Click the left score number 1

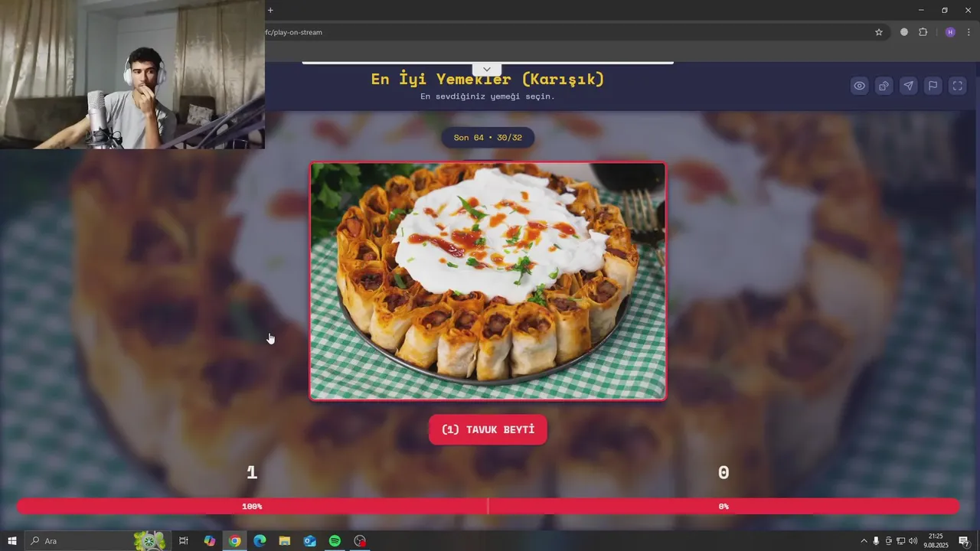(252, 473)
